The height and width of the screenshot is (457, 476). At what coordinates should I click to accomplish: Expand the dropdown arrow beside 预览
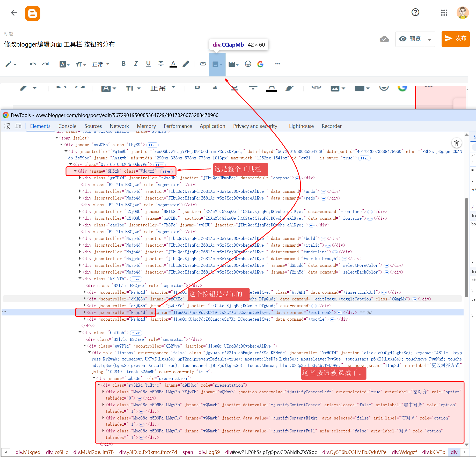click(430, 40)
